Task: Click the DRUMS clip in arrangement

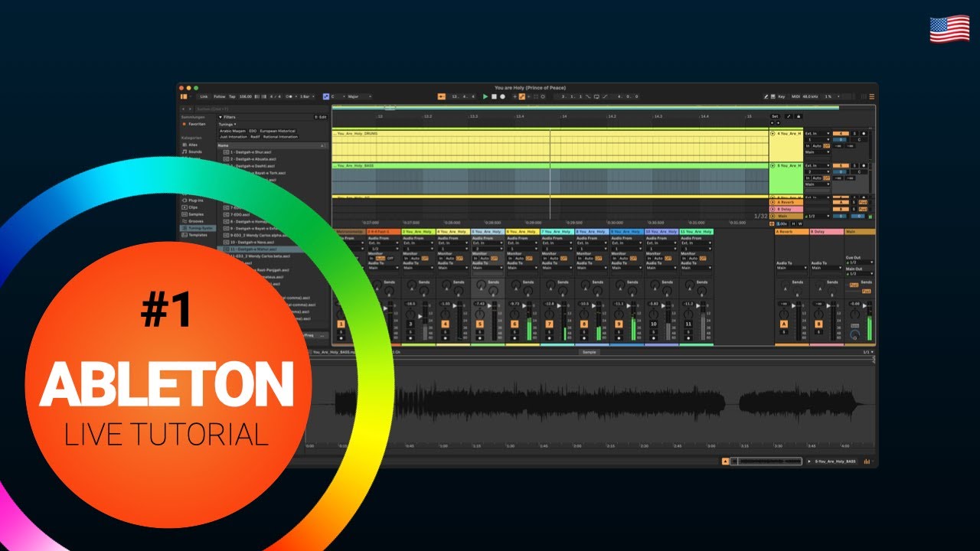Action: click(x=550, y=146)
